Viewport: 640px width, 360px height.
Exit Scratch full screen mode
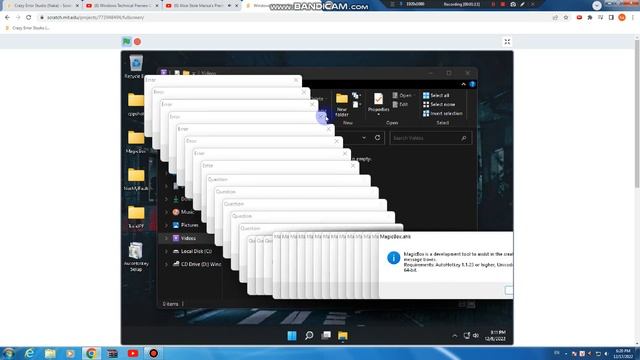tap(507, 42)
